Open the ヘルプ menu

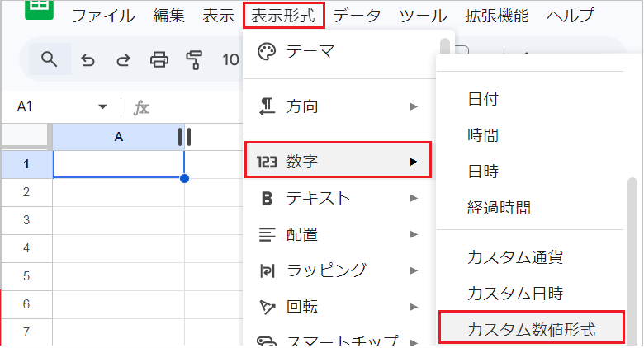[x=570, y=16]
